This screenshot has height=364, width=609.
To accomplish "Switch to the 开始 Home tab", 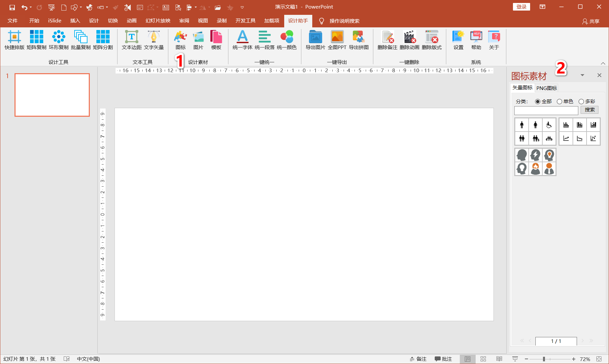I will coord(34,21).
